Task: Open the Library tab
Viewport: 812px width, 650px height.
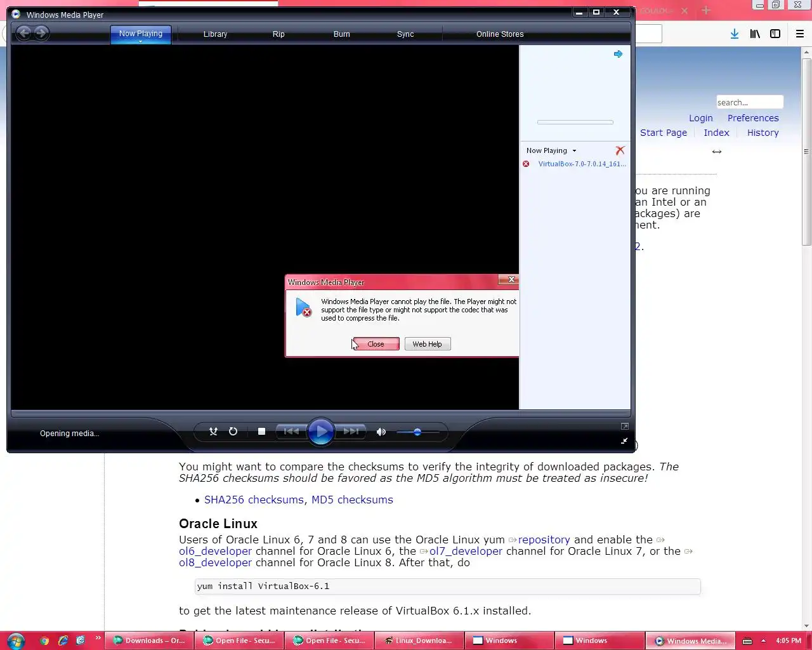Action: pos(215,34)
